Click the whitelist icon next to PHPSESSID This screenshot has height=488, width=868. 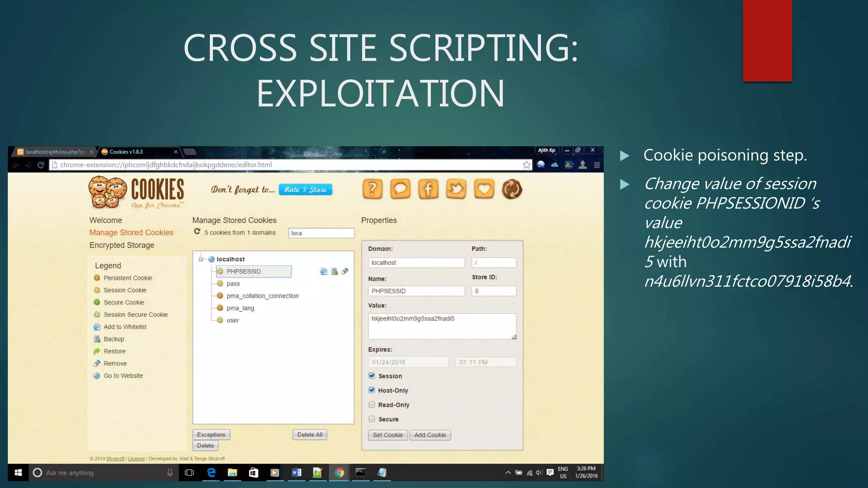[x=323, y=272]
